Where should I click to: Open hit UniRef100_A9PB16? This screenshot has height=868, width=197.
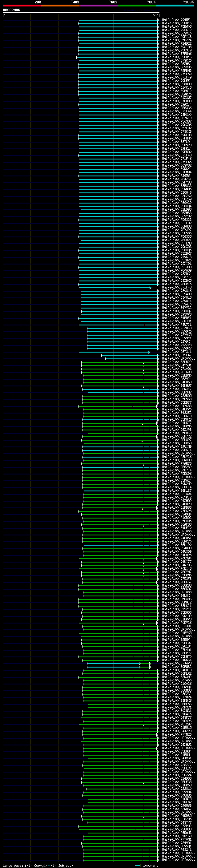(x=176, y=23)
